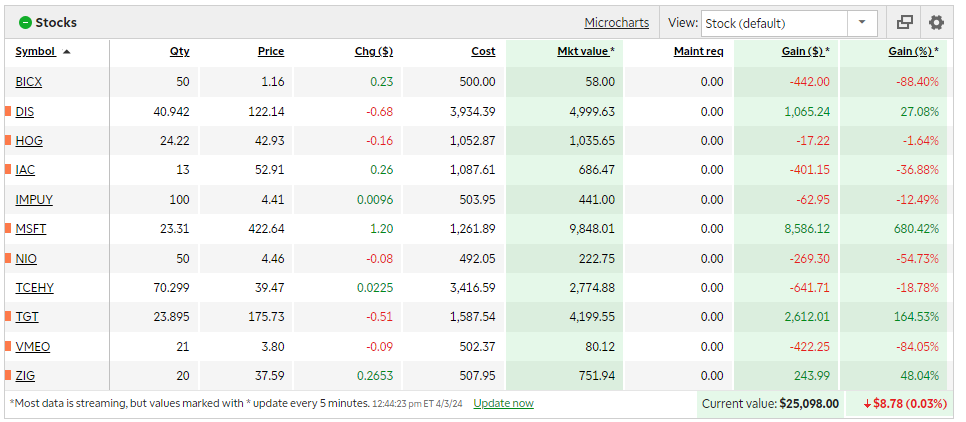Screen dimensions: 966x422
Task: Click the VMEO market value 80.12
Action: click(x=600, y=346)
